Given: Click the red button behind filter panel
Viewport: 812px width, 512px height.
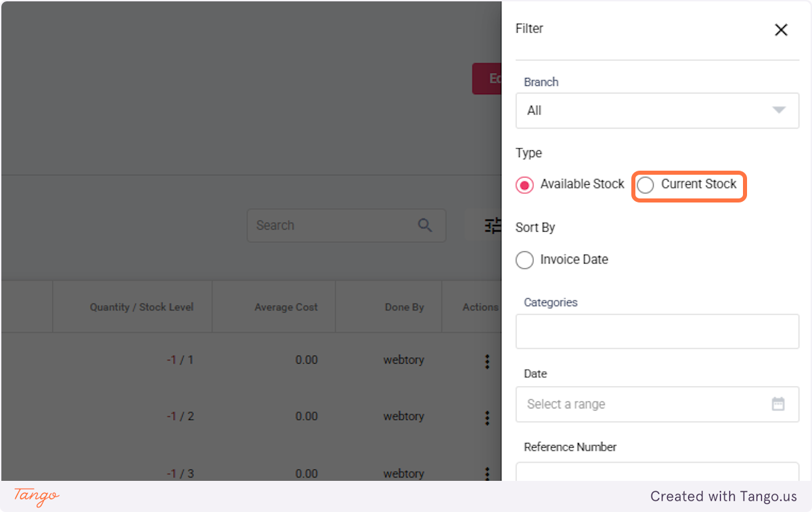Looking at the screenshot, I should 487,79.
